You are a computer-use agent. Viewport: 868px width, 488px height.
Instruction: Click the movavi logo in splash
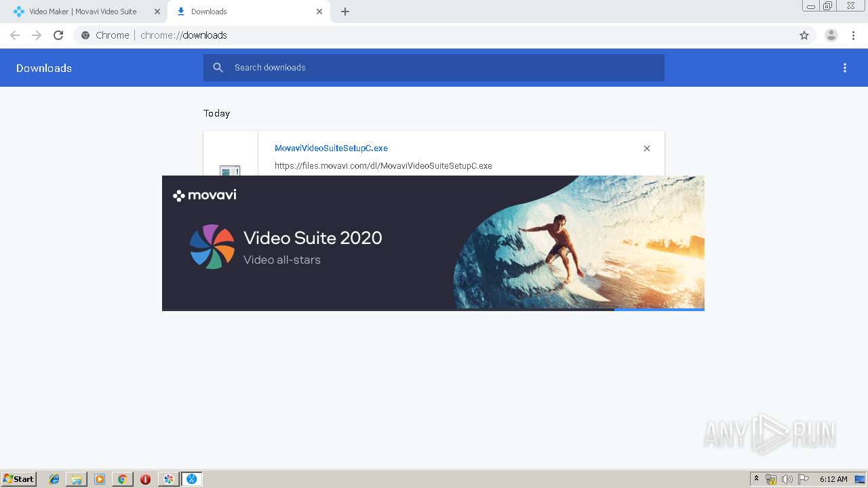205,195
